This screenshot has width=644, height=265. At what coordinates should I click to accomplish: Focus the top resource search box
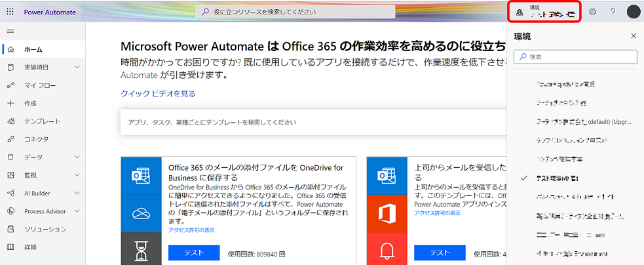(295, 12)
